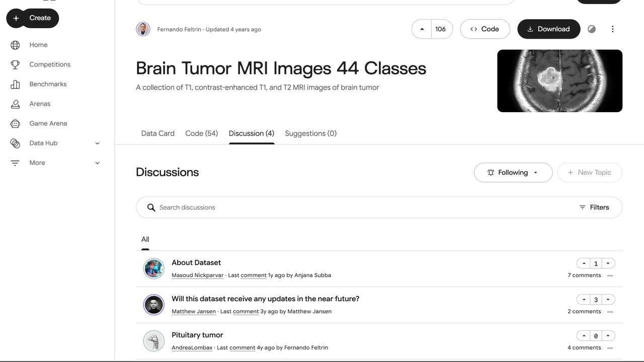Viewport: 644px width, 362px height.
Task: Open more options for Matthew Jansen's topic
Action: pos(610,312)
